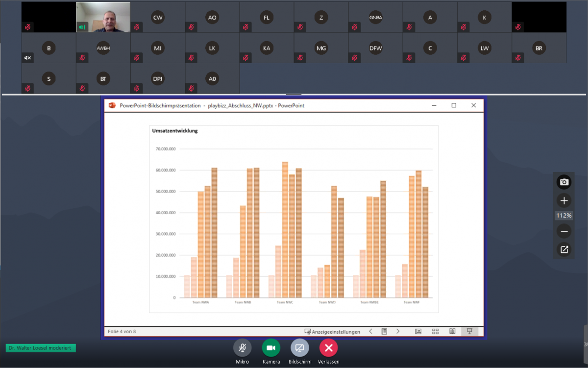This screenshot has width=588, height=368.
Task: Click the slide sorter view icon
Action: pos(435,331)
